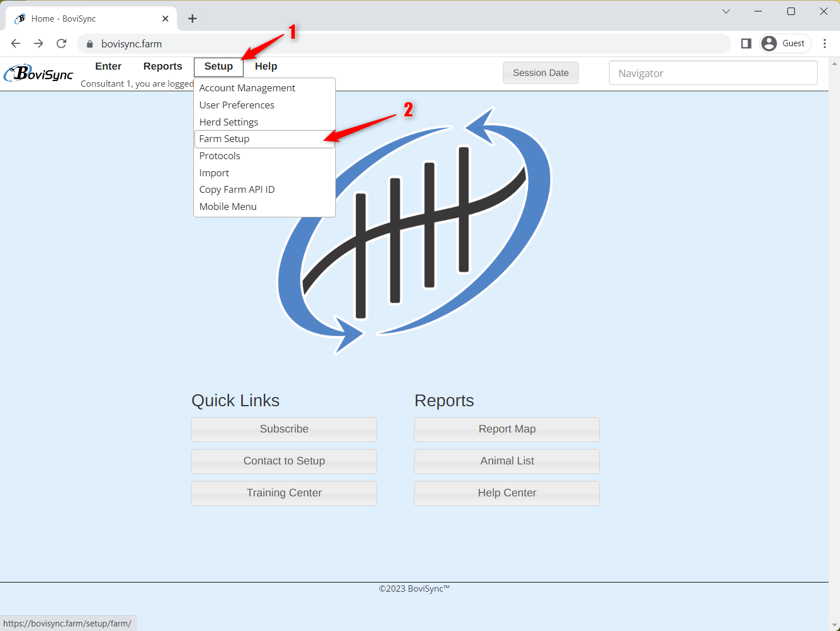Click the BoviSync favicon on the tab
840x631 pixels.
(20, 19)
